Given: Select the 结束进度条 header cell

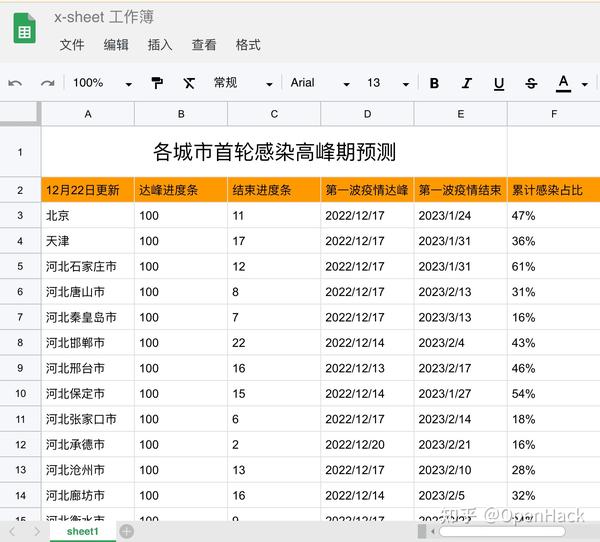Looking at the screenshot, I should [274, 190].
